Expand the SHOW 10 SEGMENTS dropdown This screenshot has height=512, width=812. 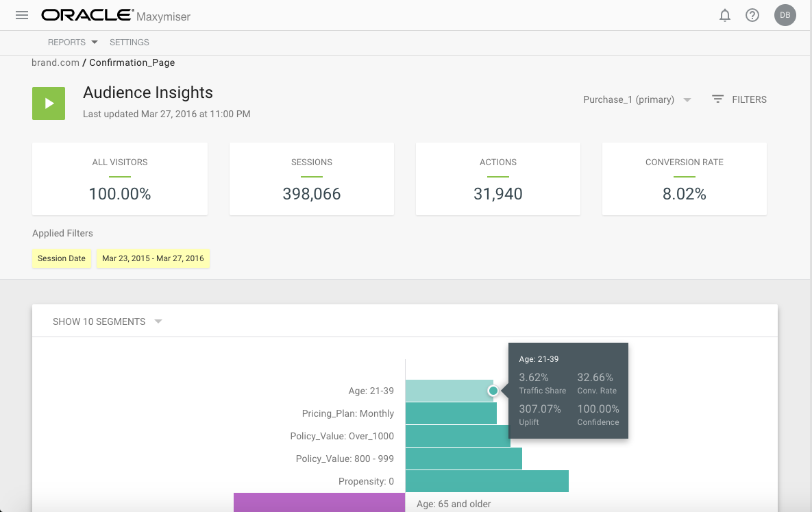tap(107, 321)
